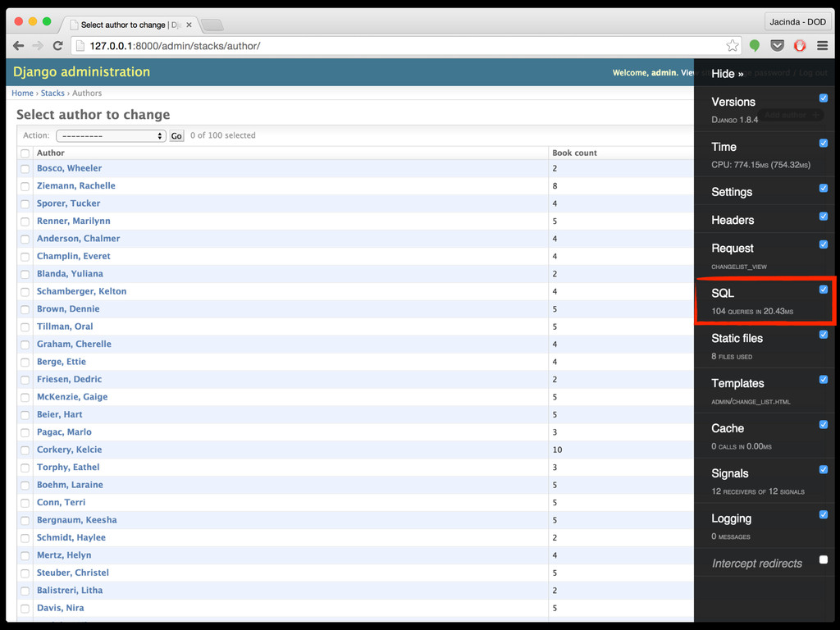The width and height of the screenshot is (840, 630).
Task: Disable the SQL panel checkbox
Action: [x=824, y=290]
